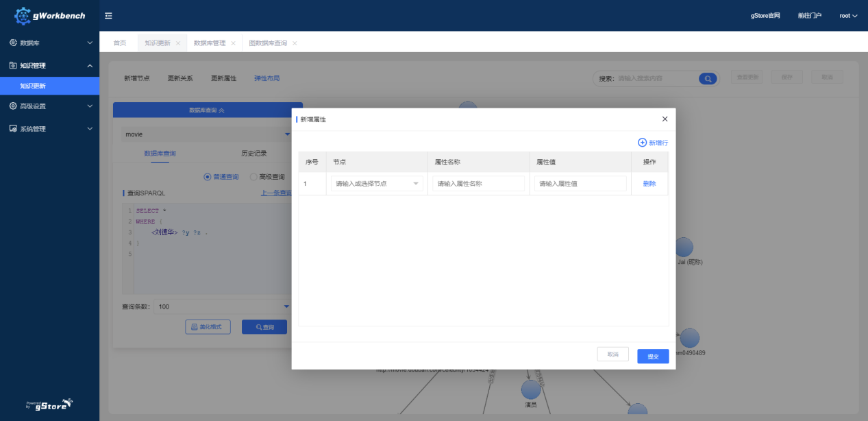Click the gWorkbench logo icon
This screenshot has height=421, width=868.
coord(23,16)
